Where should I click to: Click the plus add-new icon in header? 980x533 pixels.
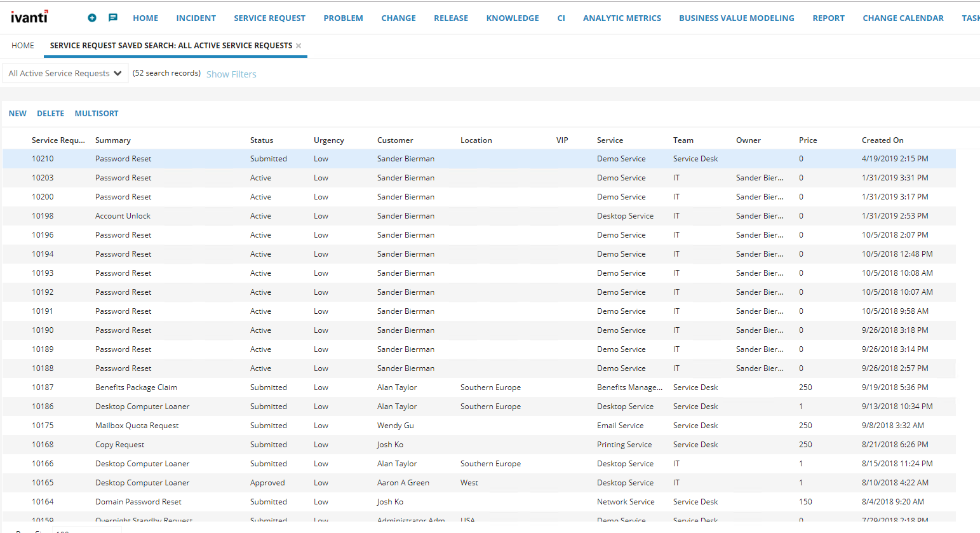pos(92,18)
